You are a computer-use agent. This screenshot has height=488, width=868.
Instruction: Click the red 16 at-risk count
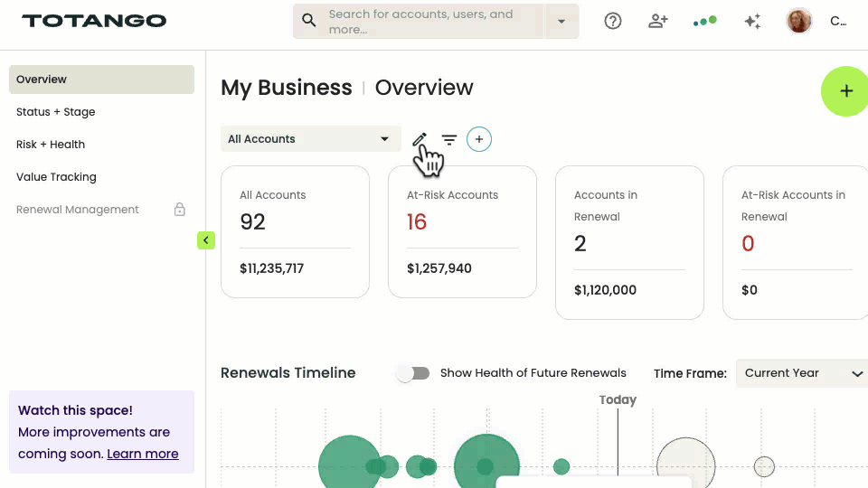point(416,222)
